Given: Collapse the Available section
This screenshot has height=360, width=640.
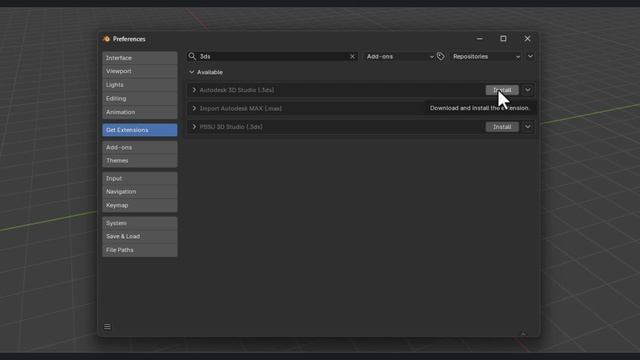Looking at the screenshot, I should [x=191, y=72].
